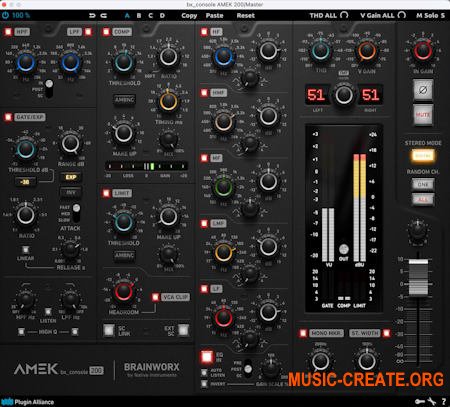Screen dimensions: 450x407
Task: Click Reset in the top bar
Action: tap(246, 15)
